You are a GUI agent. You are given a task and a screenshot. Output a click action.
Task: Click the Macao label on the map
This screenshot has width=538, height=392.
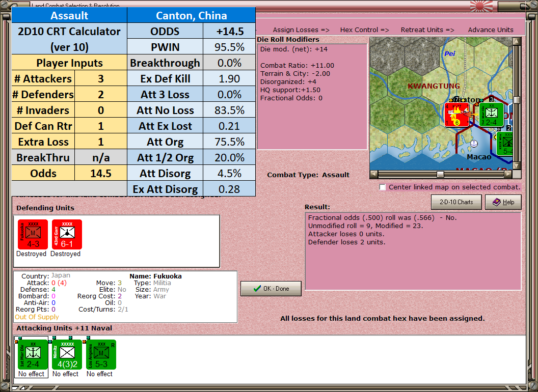tap(479, 157)
